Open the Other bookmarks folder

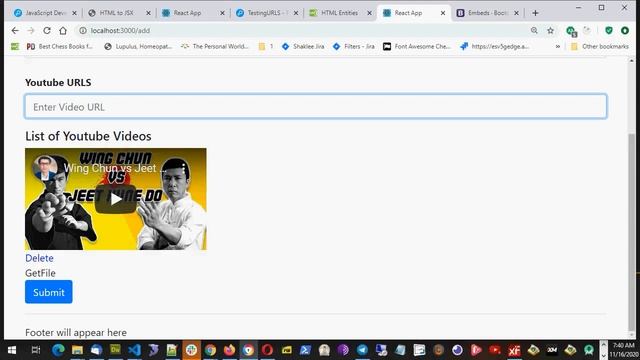(x=600, y=47)
